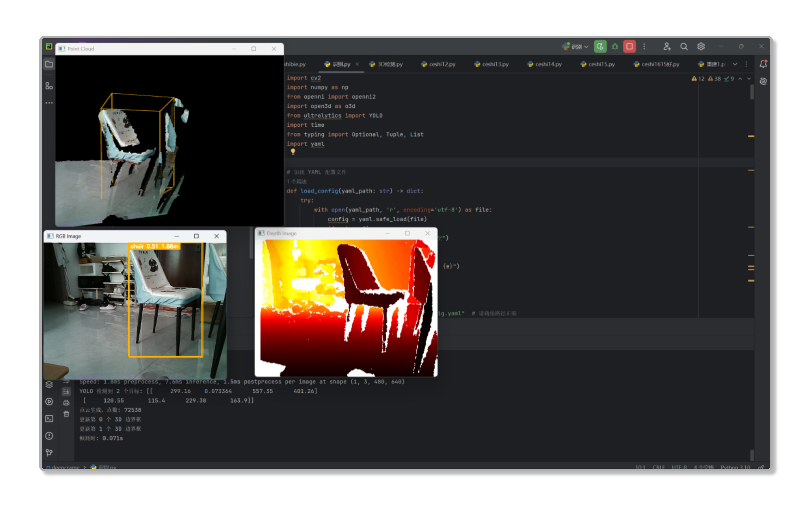
Task: Open Python Packages layers icon
Action: [49, 384]
